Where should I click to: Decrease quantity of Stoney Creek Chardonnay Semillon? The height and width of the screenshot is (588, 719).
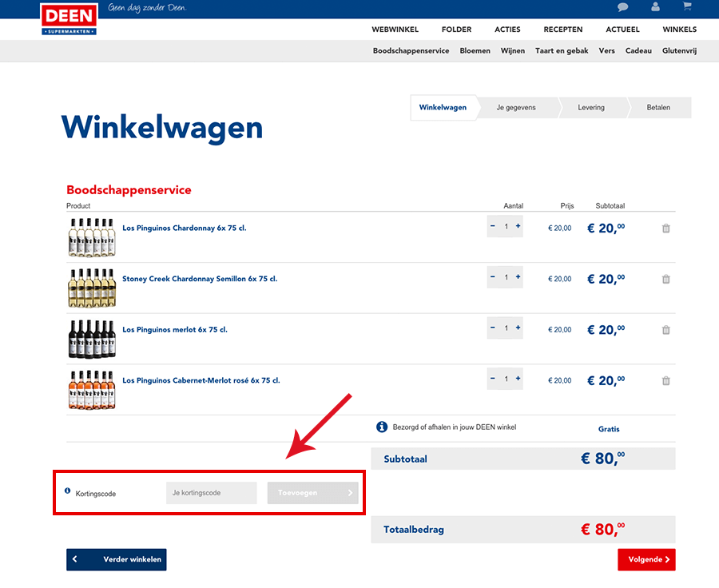coord(493,277)
